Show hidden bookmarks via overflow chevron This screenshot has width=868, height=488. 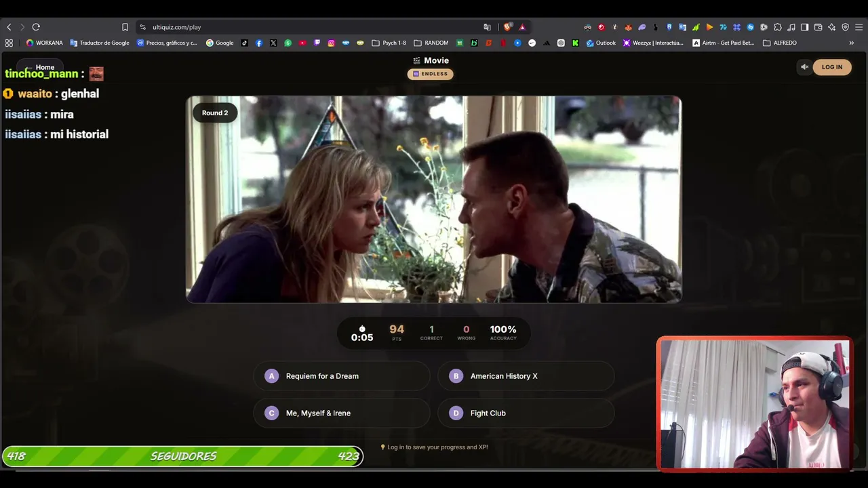point(852,43)
